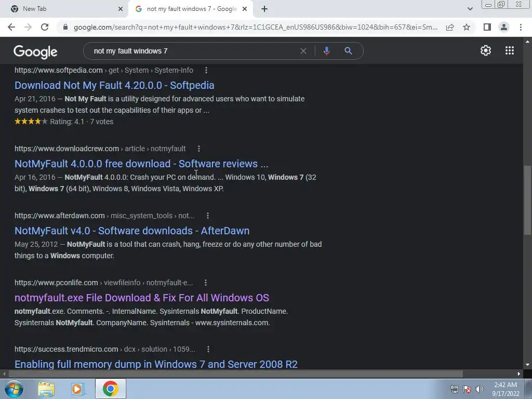
Task: Click the downloadcrew.com breadcrumb URL
Action: [x=100, y=149]
